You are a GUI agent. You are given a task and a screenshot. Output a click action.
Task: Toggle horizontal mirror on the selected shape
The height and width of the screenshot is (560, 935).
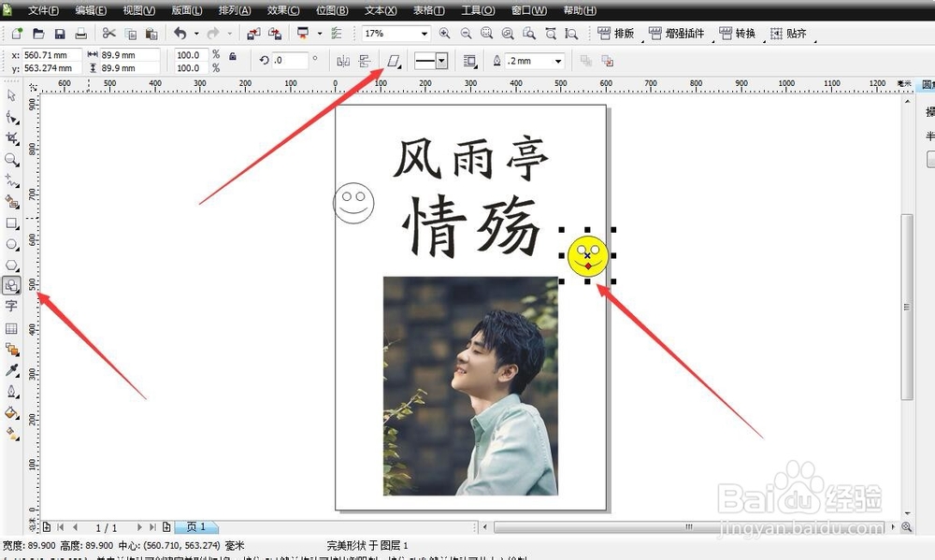pos(342,60)
